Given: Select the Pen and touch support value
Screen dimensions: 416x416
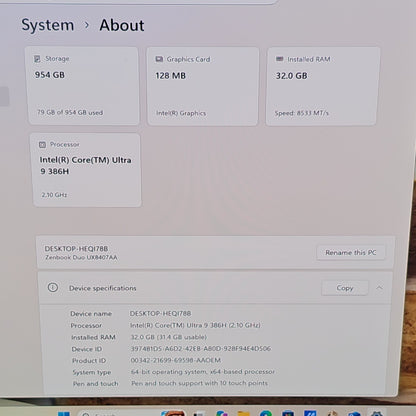Looking at the screenshot, I should coord(199,384).
